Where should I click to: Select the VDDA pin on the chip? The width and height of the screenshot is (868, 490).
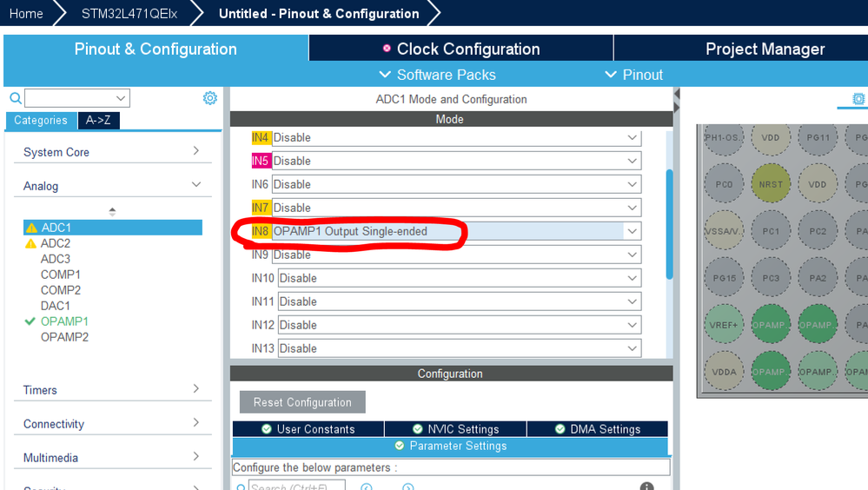pyautogui.click(x=724, y=372)
